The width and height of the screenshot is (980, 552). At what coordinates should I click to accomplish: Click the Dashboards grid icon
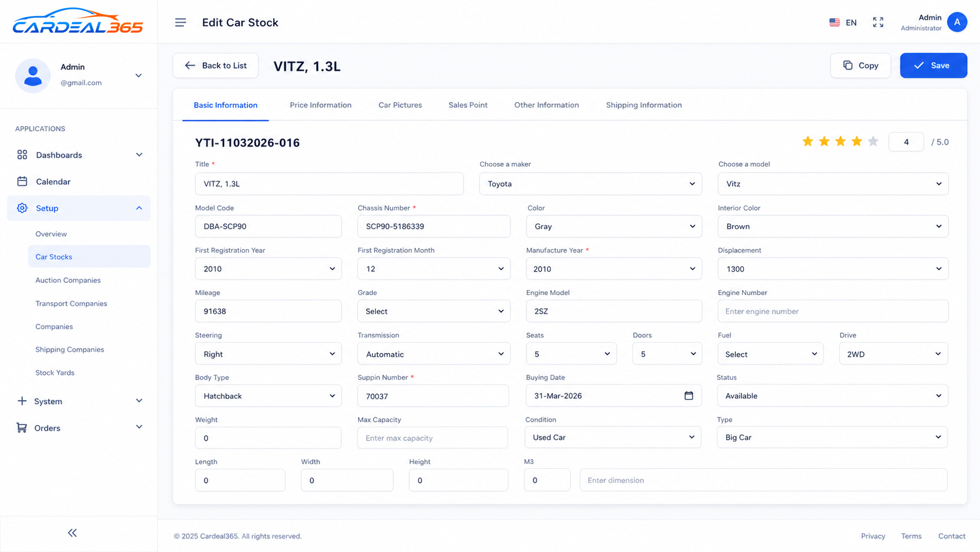[x=22, y=155]
